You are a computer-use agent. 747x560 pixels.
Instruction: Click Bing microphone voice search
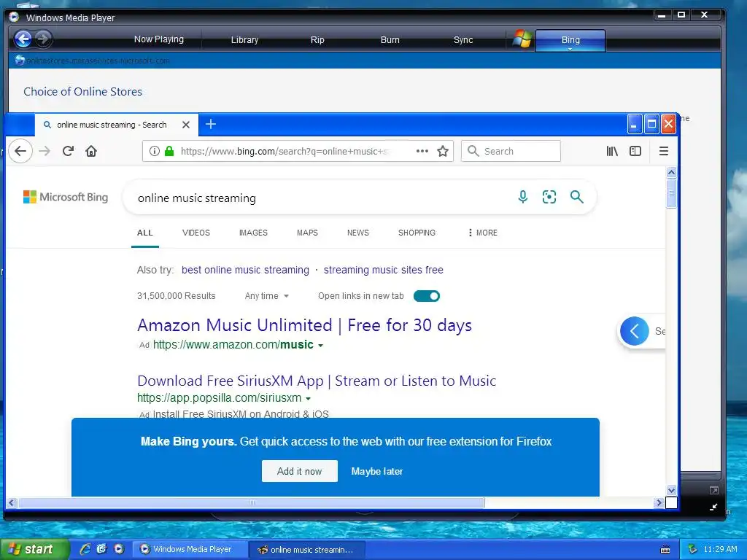click(x=522, y=197)
